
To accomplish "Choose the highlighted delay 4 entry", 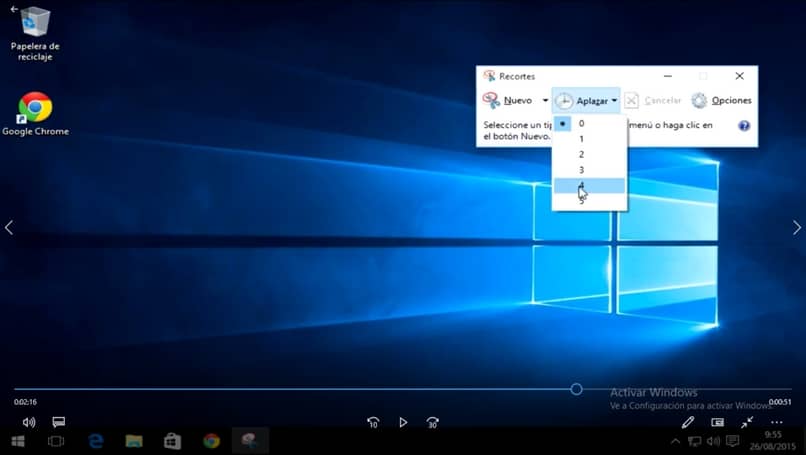I will [590, 186].
